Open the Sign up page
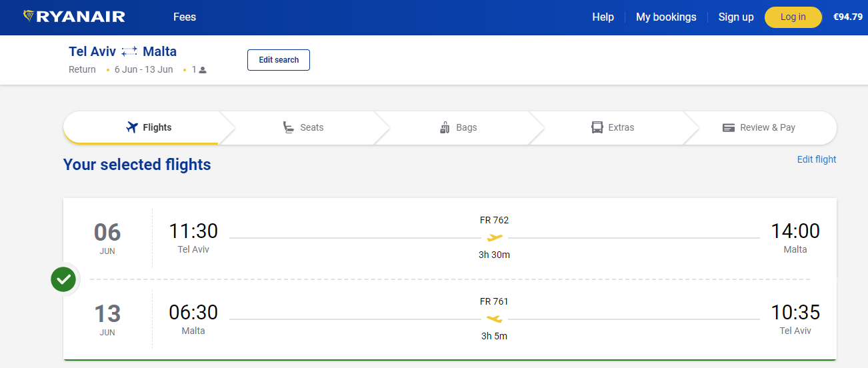 point(736,17)
